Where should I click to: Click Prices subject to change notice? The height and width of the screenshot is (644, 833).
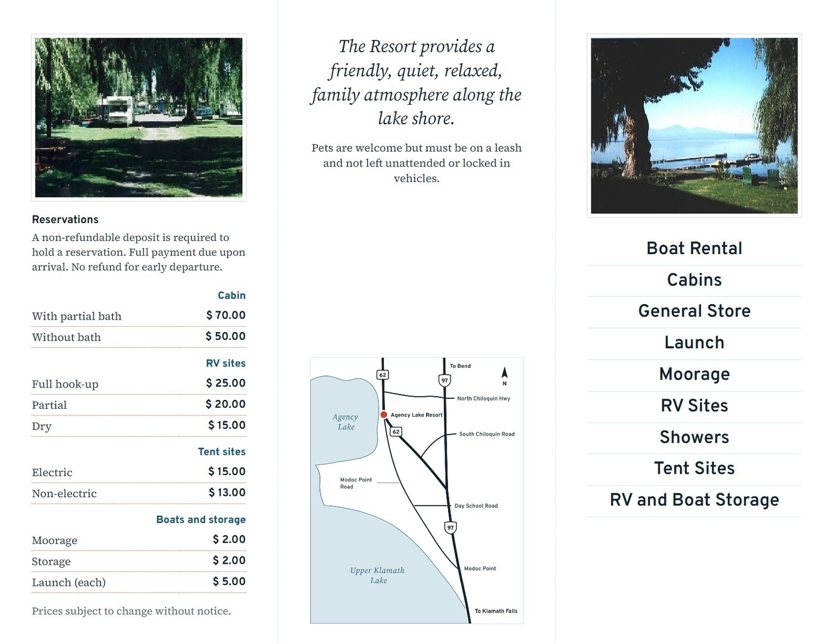coord(131,611)
